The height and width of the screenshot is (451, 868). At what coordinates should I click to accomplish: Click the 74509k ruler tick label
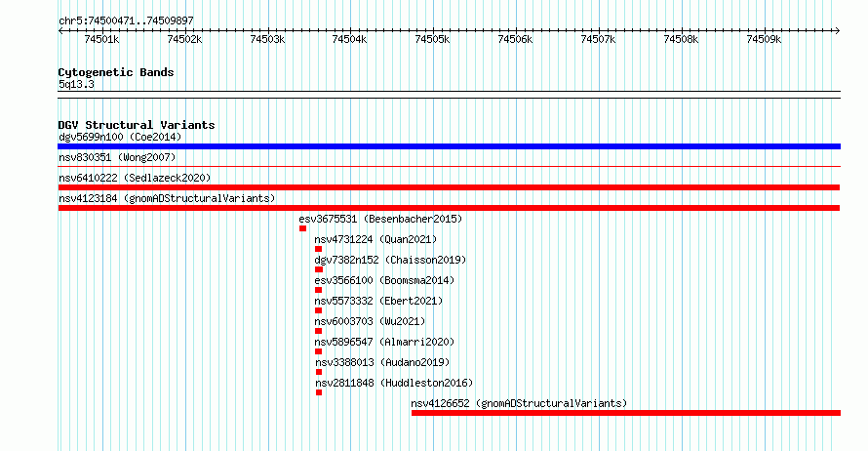tap(764, 39)
